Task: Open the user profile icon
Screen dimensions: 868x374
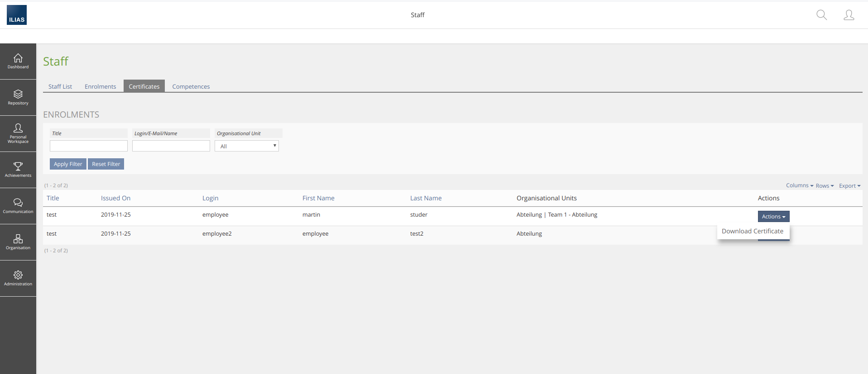Action: 849,15
